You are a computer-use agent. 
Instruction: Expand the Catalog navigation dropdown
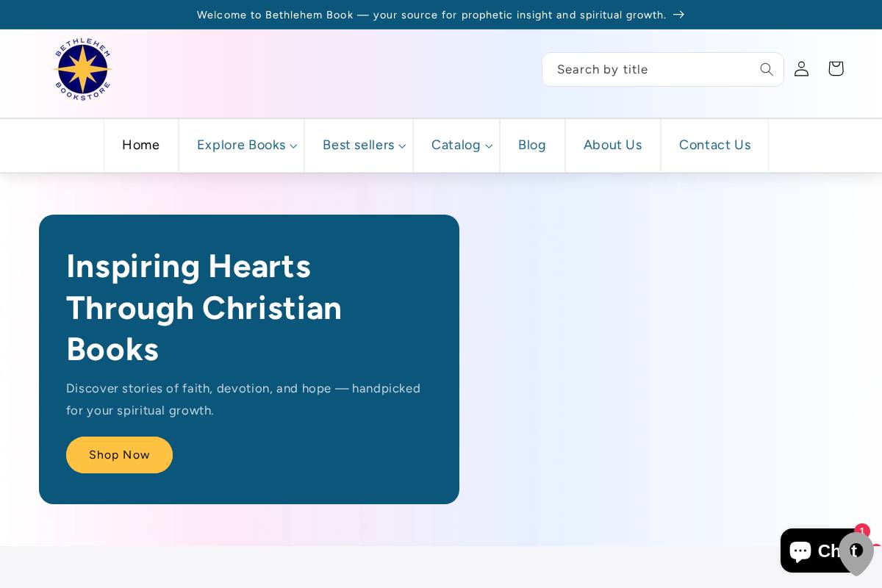pyautogui.click(x=456, y=145)
